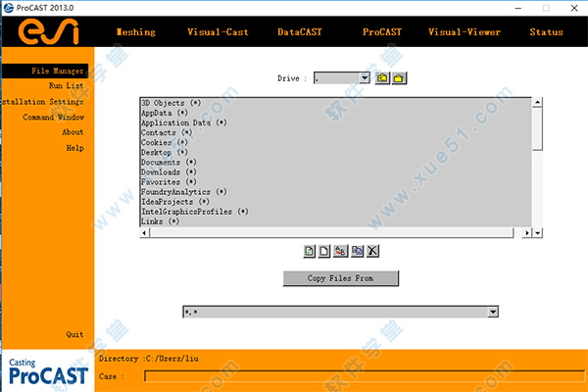Open the Drive dropdown
588x392 pixels.
365,78
